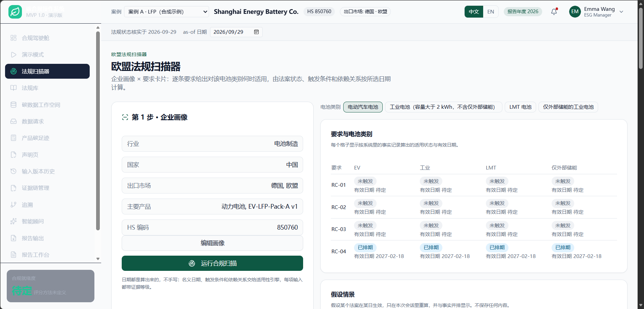Open the 案例 A · LFP case dropdown
Screen dimensions: 644x309
pyautogui.click(x=167, y=11)
